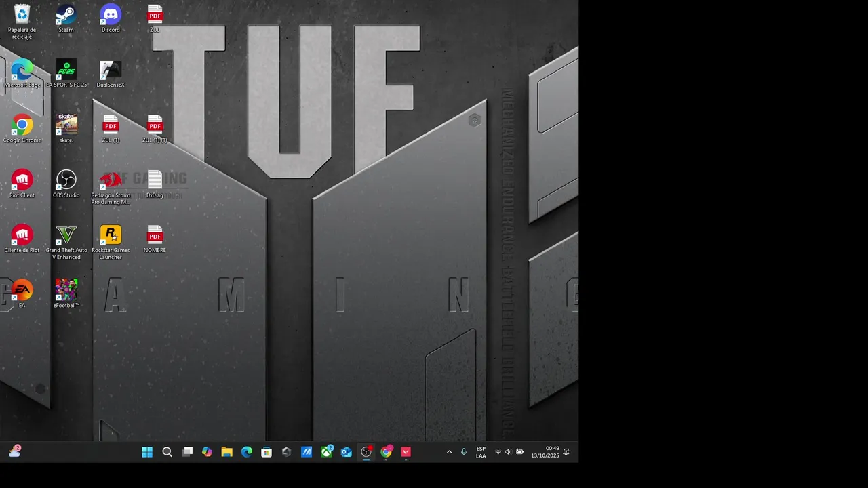
Task: Launch Steam from the desktop shortcut
Action: click(x=66, y=18)
